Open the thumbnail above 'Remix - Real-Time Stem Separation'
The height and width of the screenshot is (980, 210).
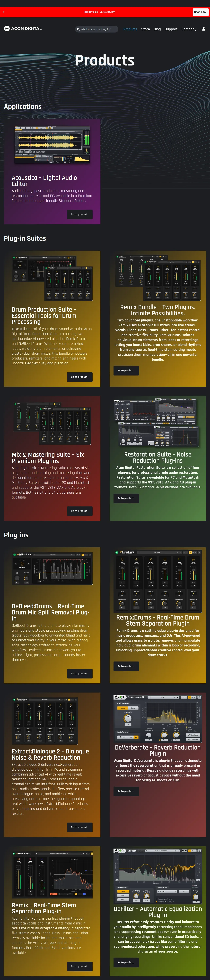coord(52,874)
